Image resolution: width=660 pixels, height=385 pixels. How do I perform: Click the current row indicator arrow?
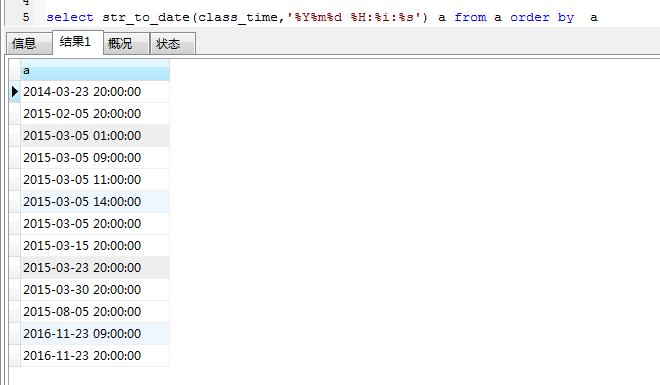(15, 92)
